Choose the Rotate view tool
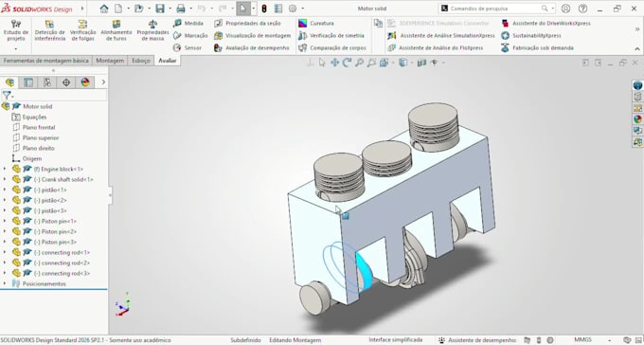The width and height of the screenshot is (644, 345). (x=347, y=63)
